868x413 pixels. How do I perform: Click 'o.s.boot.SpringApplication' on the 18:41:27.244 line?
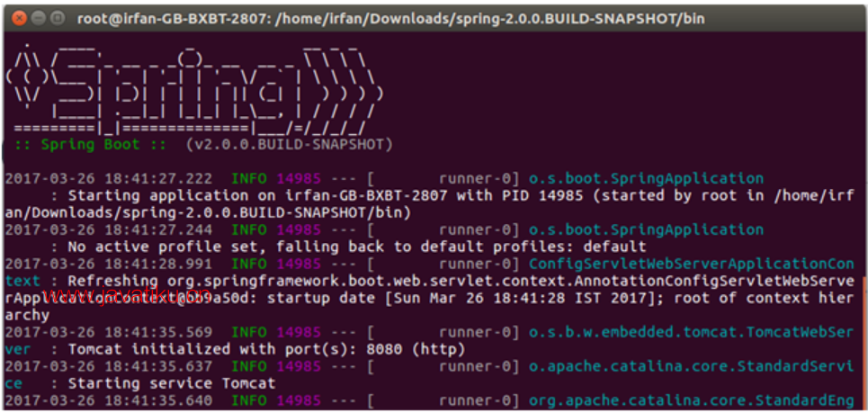646,229
